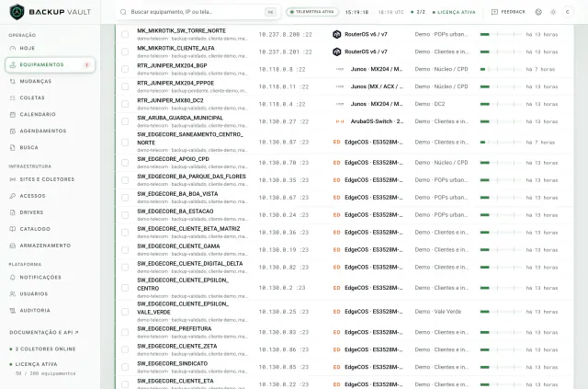This screenshot has height=389, width=588.
Task: Click the Feedback button
Action: 508,12
